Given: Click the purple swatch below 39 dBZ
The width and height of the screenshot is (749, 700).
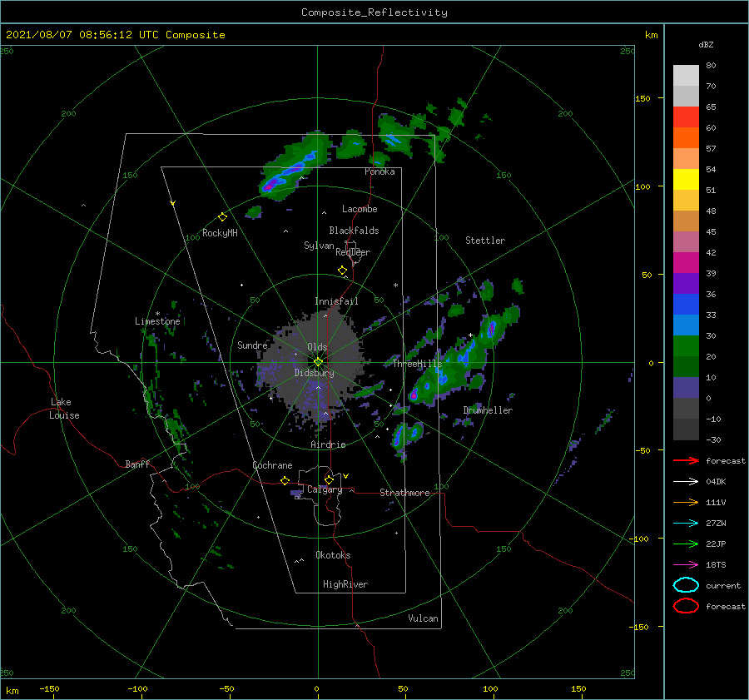Looking at the screenshot, I should click(686, 284).
